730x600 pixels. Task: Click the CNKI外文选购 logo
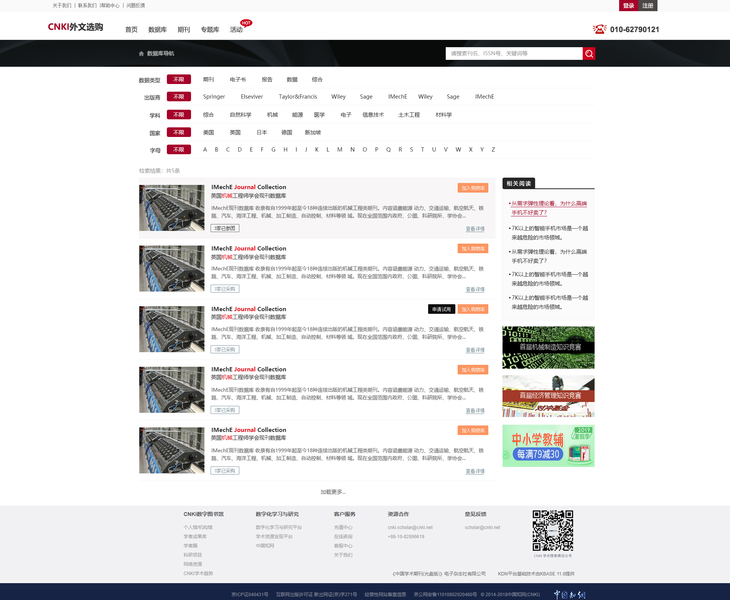click(x=75, y=27)
